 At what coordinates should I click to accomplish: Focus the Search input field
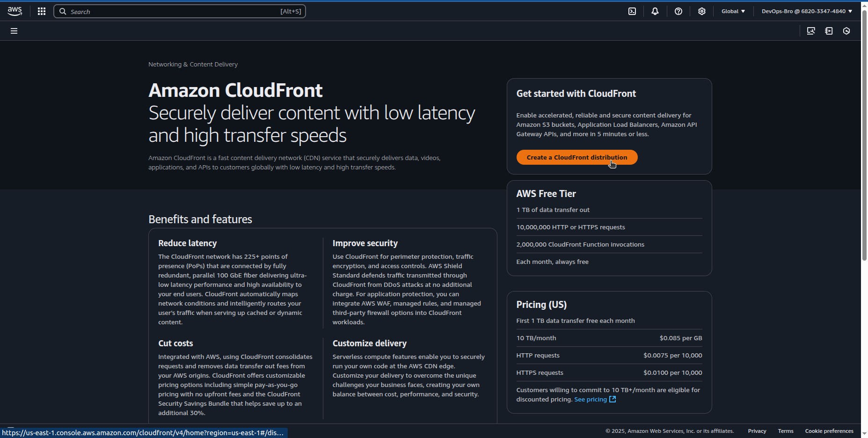[180, 11]
